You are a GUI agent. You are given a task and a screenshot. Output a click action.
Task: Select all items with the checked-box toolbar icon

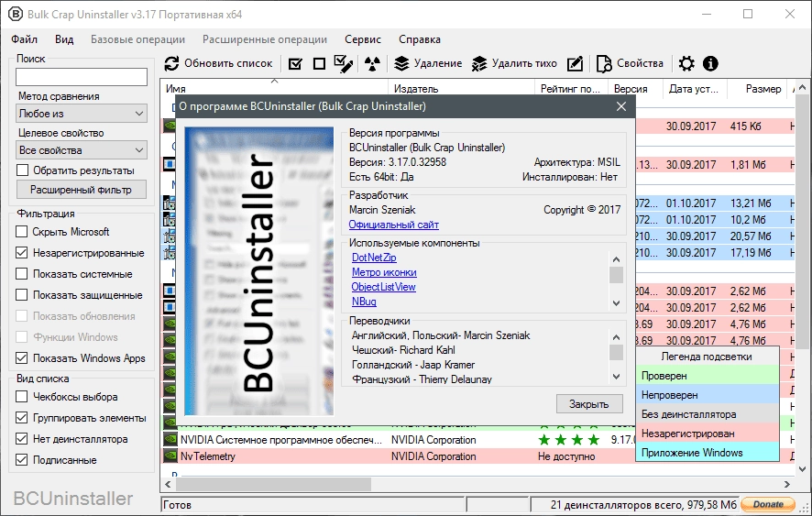click(x=295, y=64)
